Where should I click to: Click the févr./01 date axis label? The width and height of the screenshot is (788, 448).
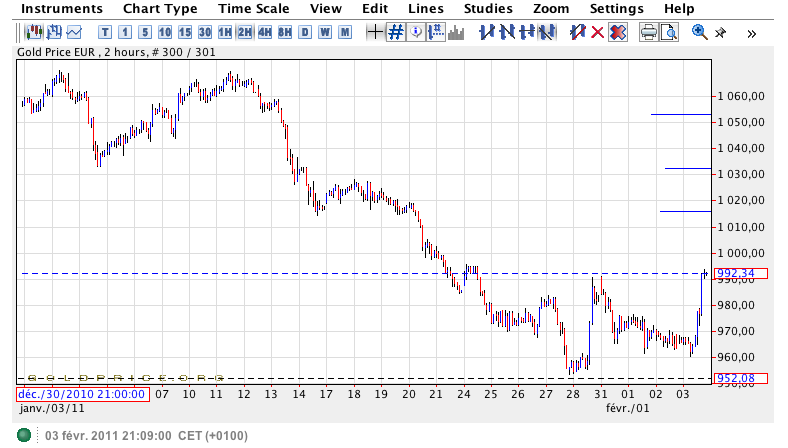(628, 408)
